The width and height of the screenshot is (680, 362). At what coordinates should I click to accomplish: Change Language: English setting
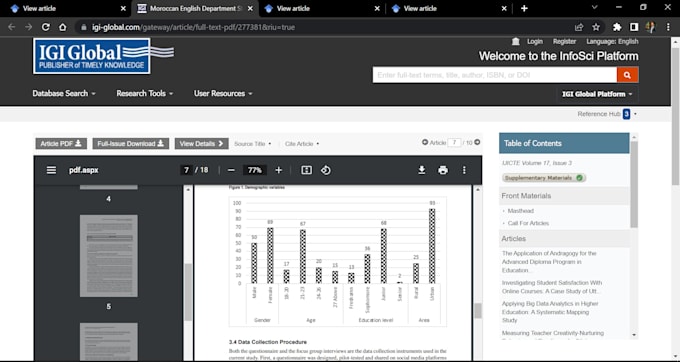pos(612,41)
